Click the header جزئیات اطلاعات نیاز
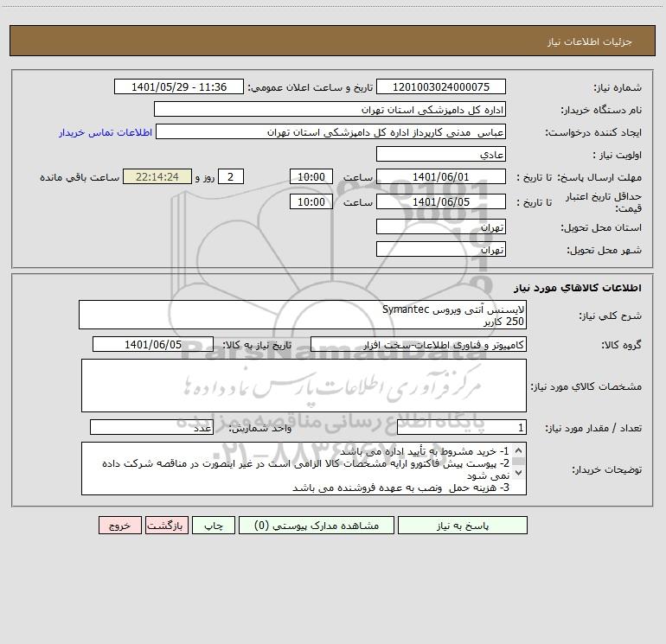The height and width of the screenshot is (644, 666). (x=590, y=41)
